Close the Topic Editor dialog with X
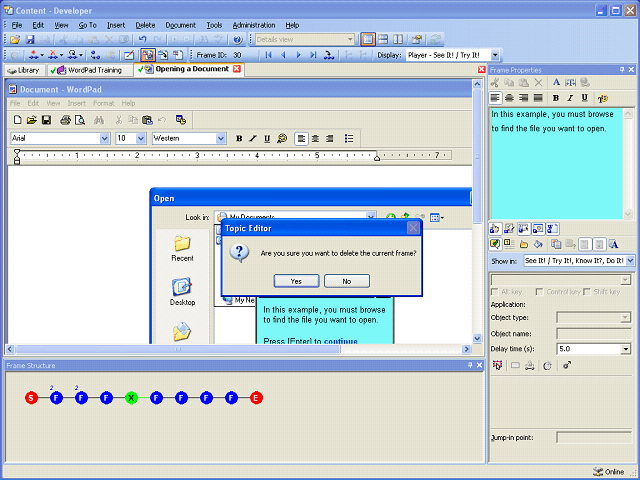Image resolution: width=640 pixels, height=480 pixels. coord(413,228)
